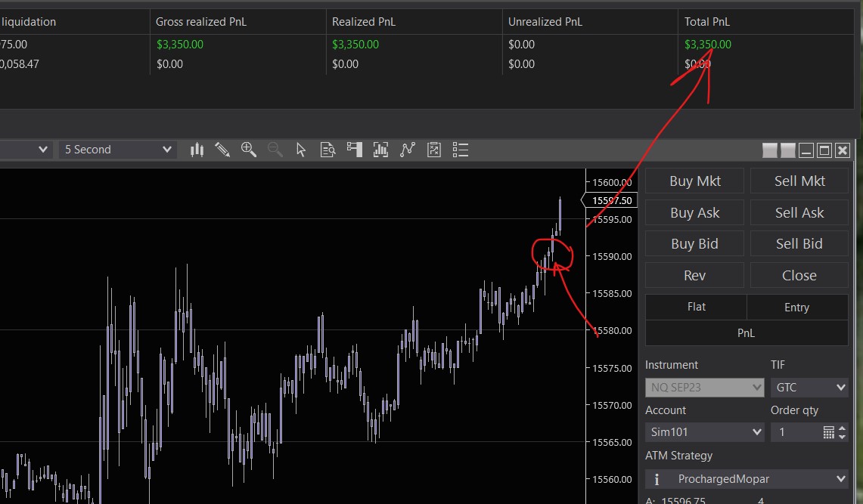Open the GTC time-in-force dropdown
This screenshot has width=863, height=504.
click(809, 388)
